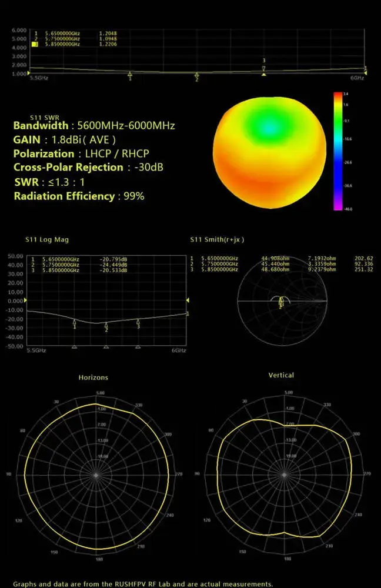Click the 5.5GHz axis label on SWR chart

39,78
